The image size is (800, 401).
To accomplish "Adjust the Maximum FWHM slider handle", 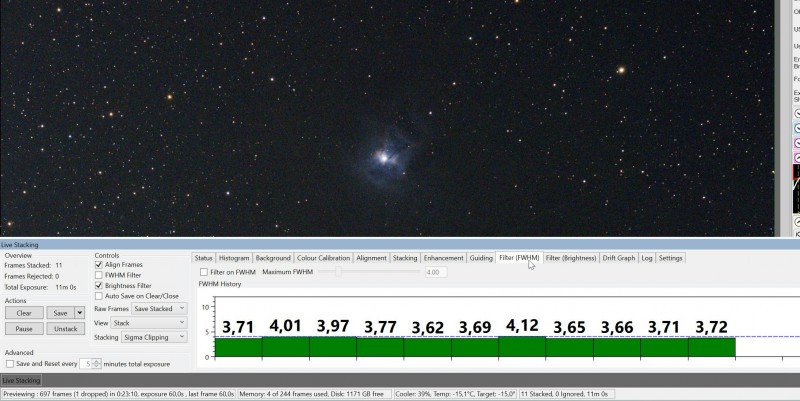I will click(338, 272).
